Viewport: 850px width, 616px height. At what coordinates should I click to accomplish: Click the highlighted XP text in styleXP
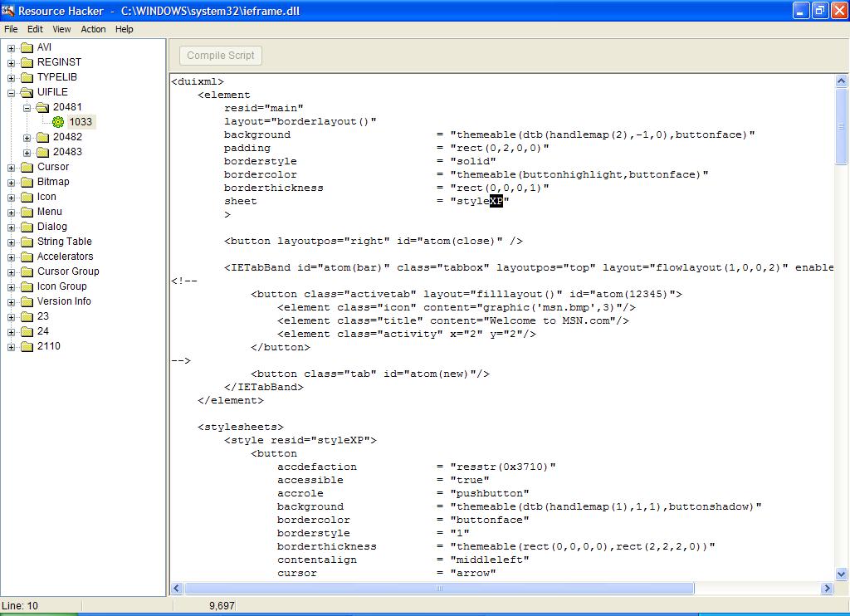tap(496, 201)
